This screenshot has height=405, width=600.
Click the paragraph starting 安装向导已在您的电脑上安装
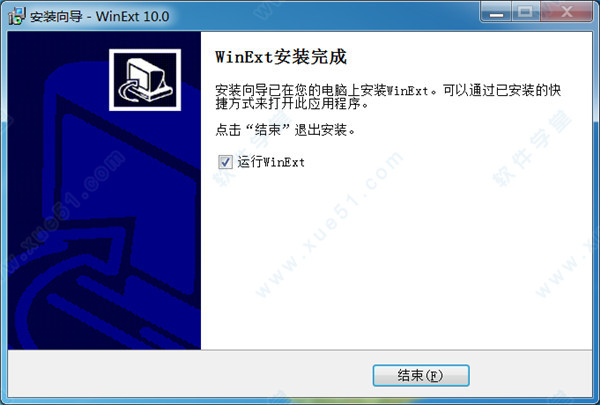pos(388,96)
